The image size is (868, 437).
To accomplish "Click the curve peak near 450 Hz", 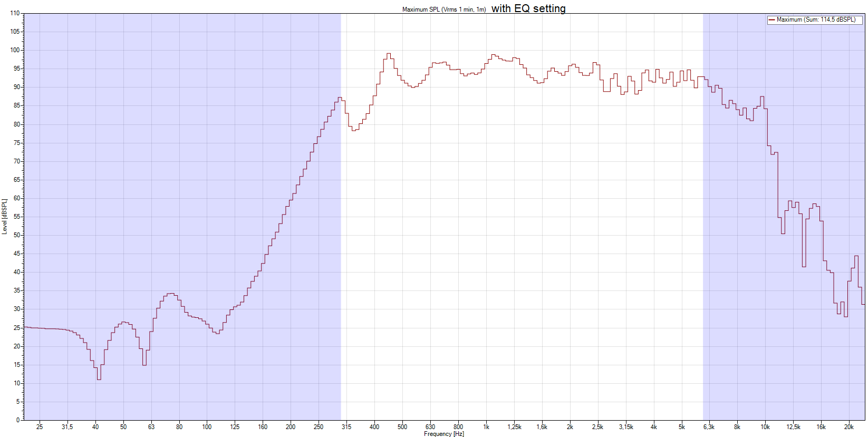I will tap(389, 54).
